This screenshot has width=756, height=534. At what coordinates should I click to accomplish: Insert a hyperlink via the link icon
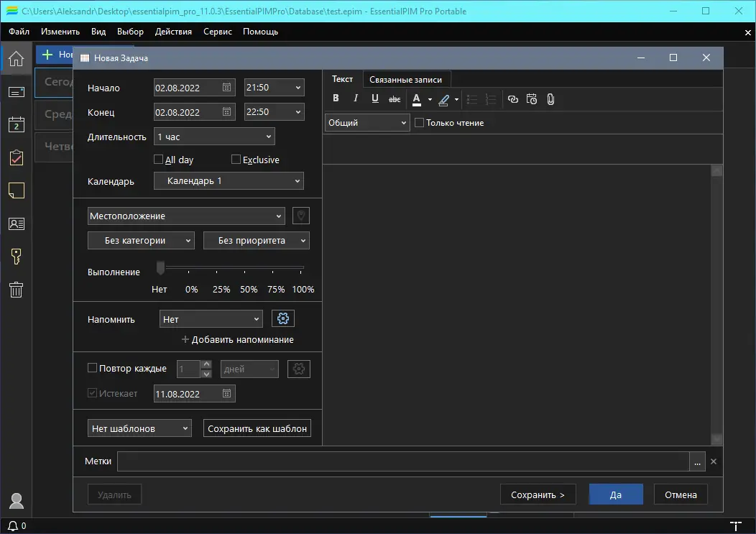(x=512, y=99)
